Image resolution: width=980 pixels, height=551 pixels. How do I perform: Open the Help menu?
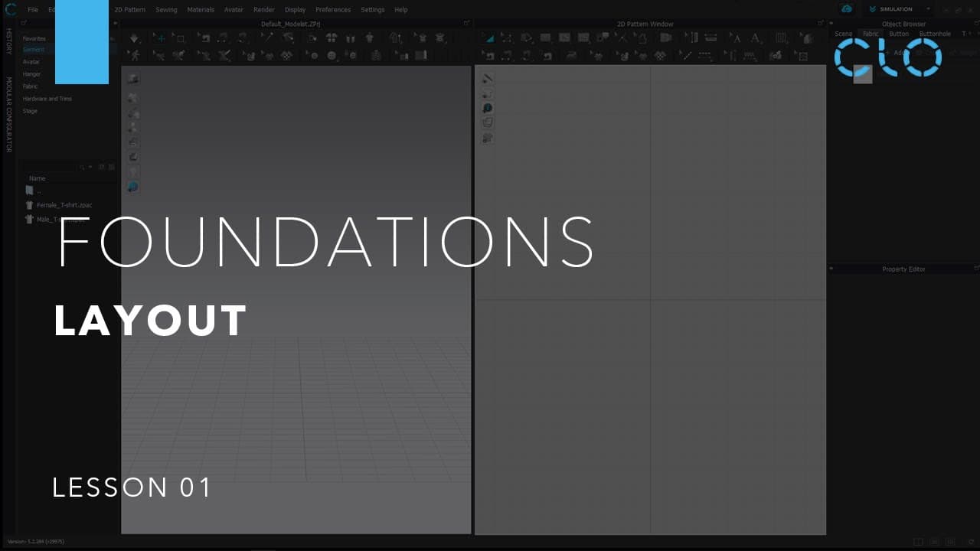point(401,10)
